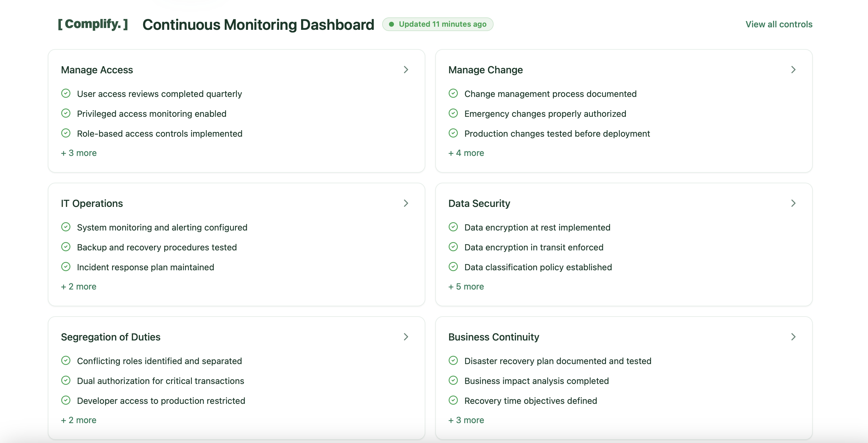Click the View all controls link
Viewport: 868px width, 443px height.
point(779,24)
